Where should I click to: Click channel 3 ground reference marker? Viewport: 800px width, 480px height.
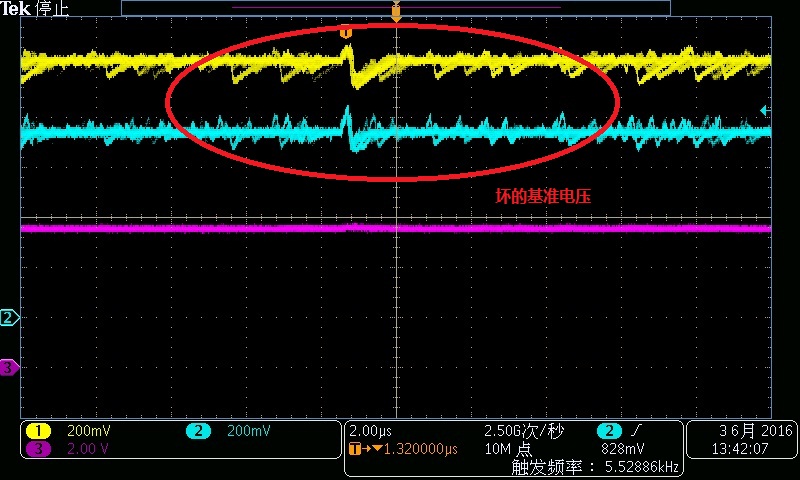click(x=9, y=367)
